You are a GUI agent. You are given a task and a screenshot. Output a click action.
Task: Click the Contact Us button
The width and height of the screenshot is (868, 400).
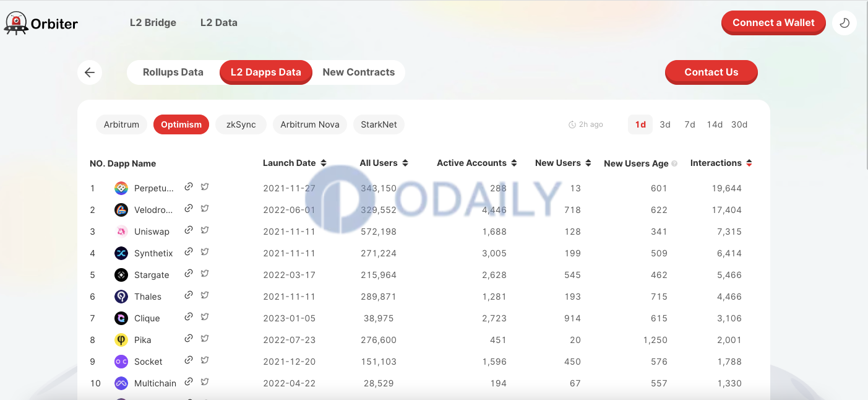click(711, 72)
